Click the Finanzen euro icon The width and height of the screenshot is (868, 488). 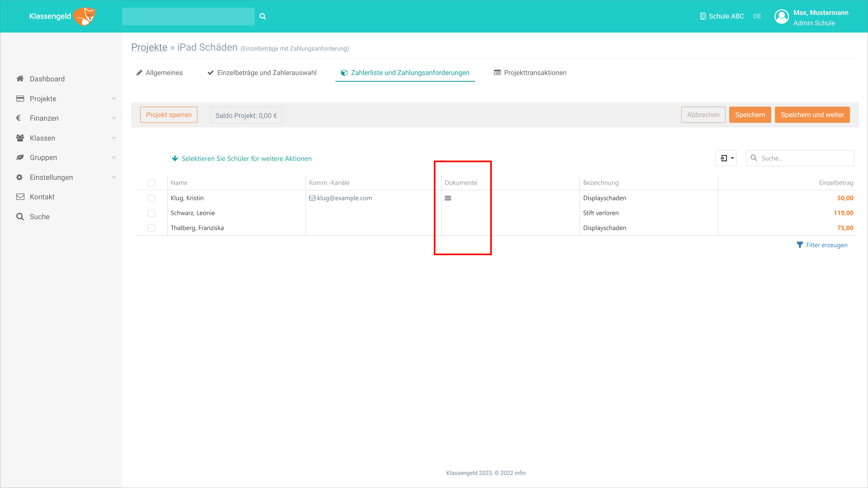point(18,118)
